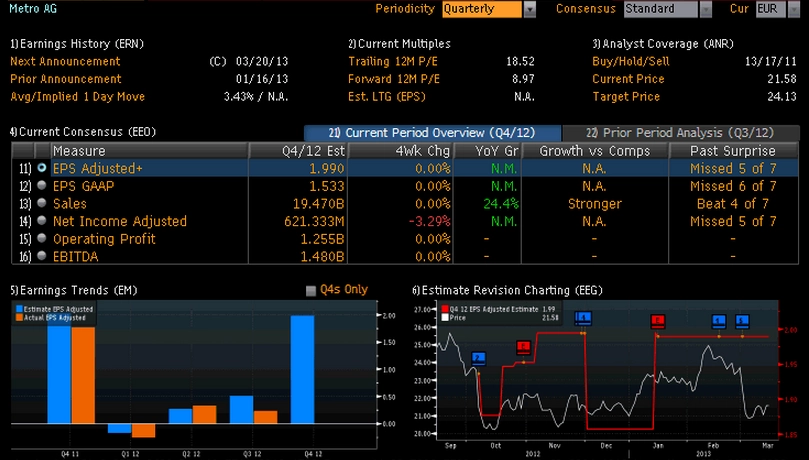Select the EPS Adjusted+ radio button
The image size is (809, 460).
coord(42,168)
